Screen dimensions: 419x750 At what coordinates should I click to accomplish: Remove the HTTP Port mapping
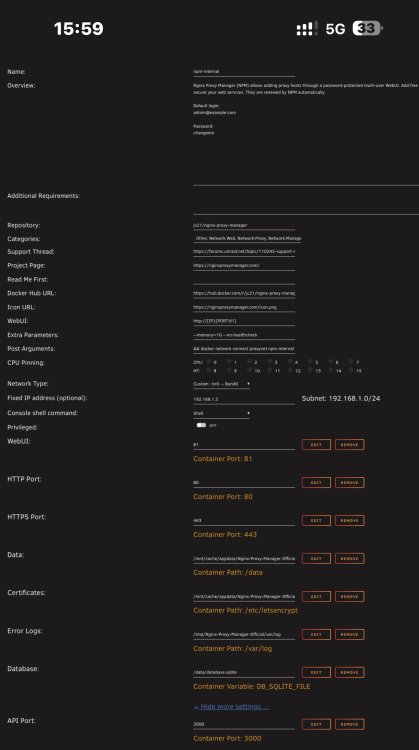[350, 483]
